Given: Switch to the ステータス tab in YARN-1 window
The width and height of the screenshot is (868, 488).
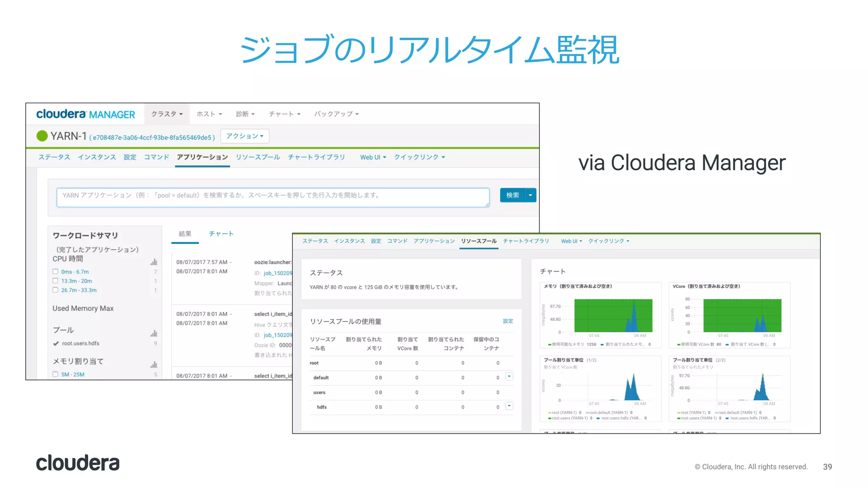Looking at the screenshot, I should [x=54, y=157].
